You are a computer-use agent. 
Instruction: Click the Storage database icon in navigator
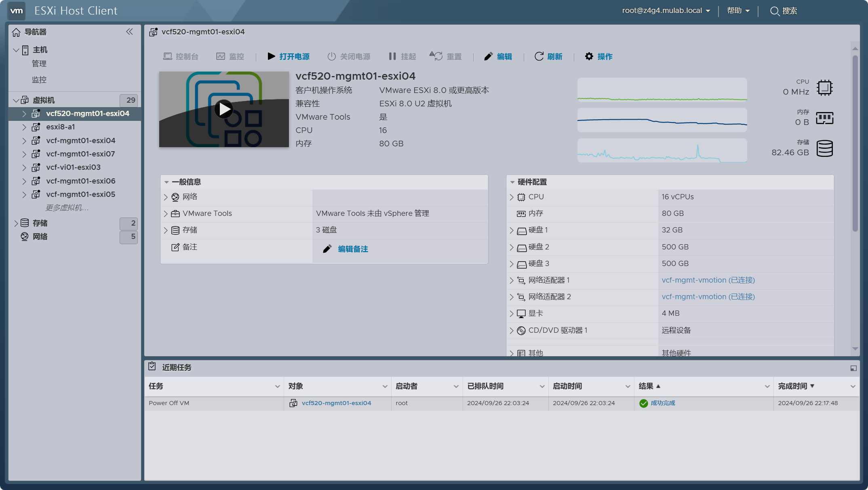coord(25,223)
